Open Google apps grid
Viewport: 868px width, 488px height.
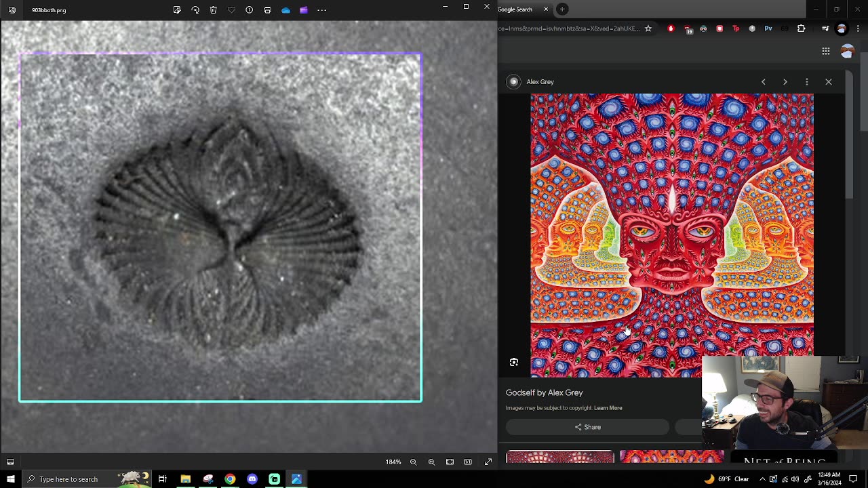click(826, 51)
